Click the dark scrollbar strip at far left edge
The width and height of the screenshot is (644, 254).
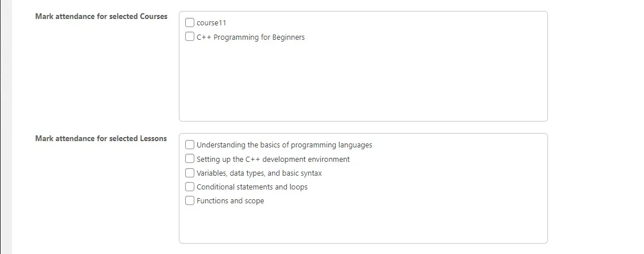(x=1, y=127)
